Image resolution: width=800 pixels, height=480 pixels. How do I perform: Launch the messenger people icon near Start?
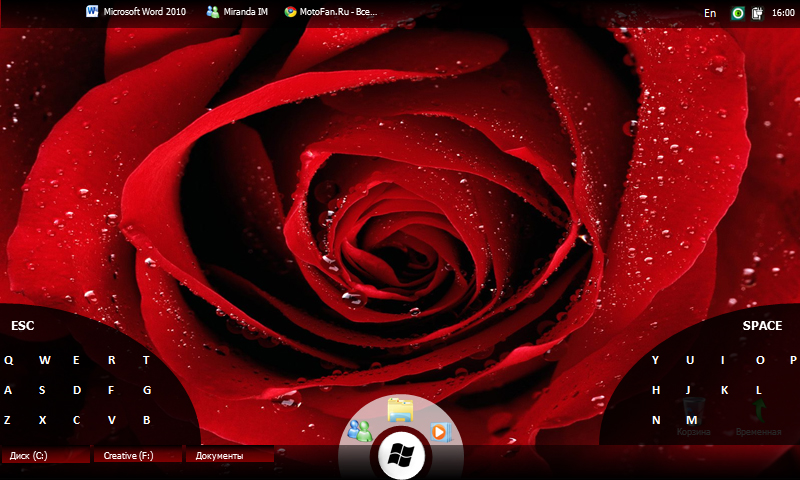360,431
